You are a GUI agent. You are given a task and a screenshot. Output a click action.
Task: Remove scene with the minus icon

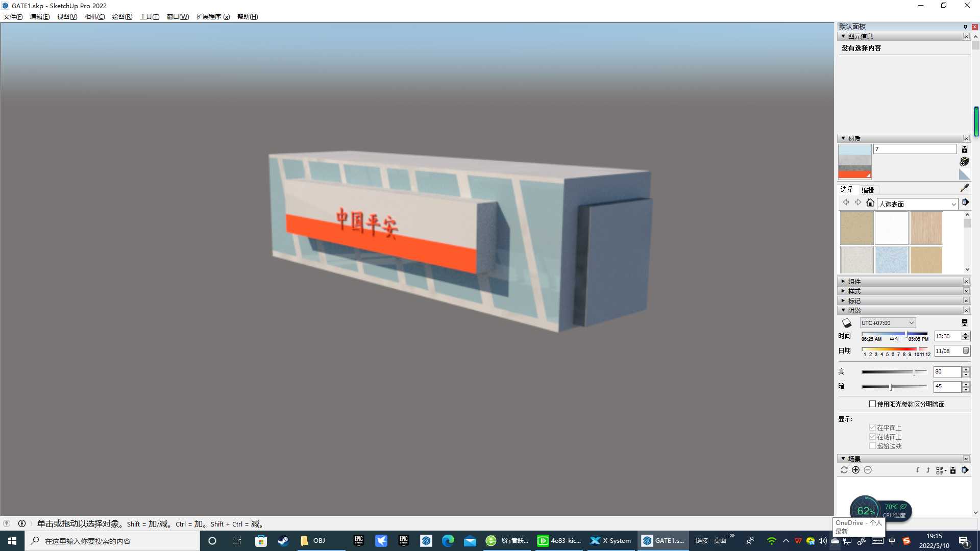(x=868, y=470)
